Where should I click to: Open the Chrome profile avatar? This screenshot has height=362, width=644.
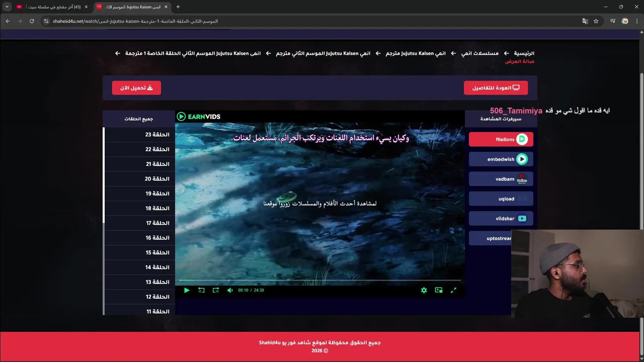tap(625, 21)
